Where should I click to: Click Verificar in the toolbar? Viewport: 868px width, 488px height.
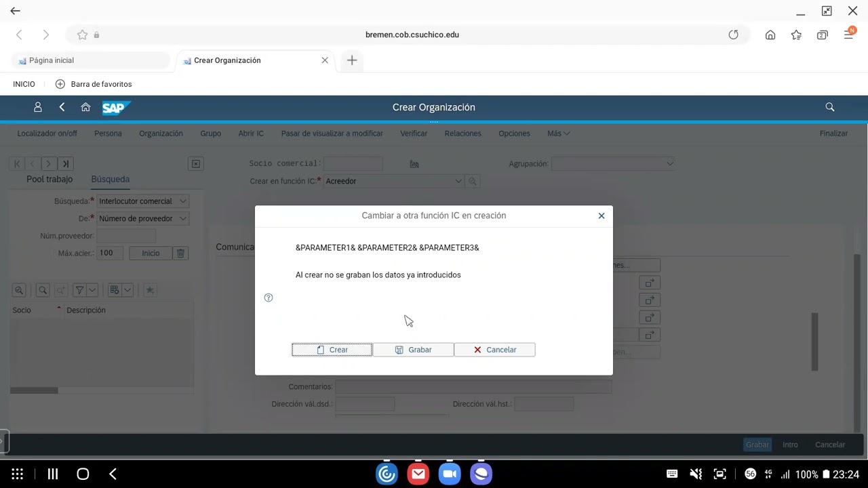pyautogui.click(x=414, y=134)
